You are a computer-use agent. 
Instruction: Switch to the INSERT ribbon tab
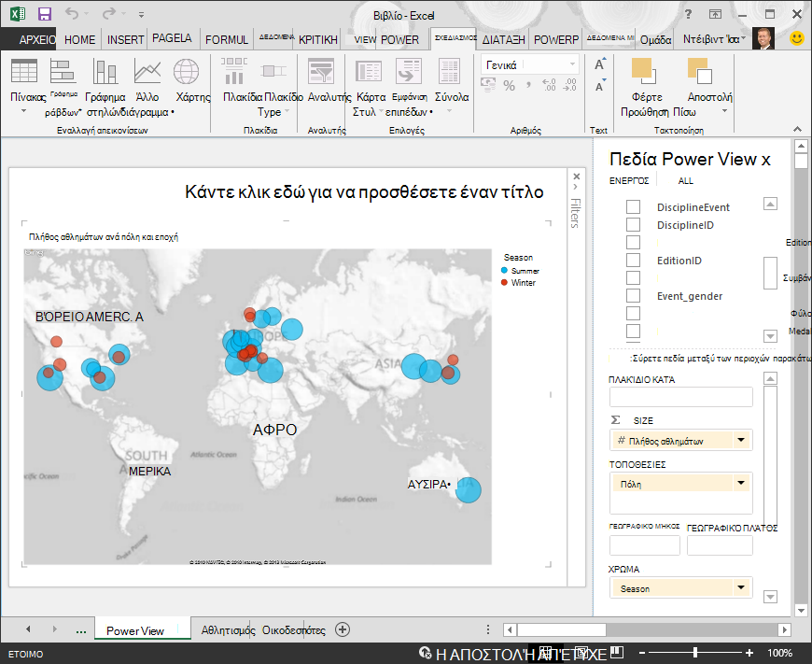[125, 39]
